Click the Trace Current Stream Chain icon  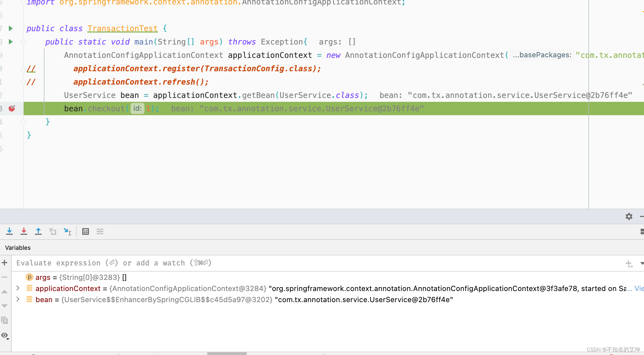coord(100,231)
